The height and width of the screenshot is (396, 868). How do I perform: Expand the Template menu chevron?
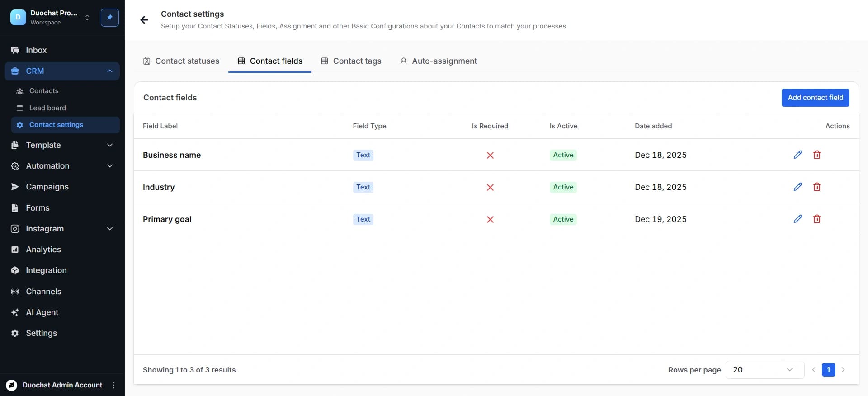pyautogui.click(x=109, y=145)
